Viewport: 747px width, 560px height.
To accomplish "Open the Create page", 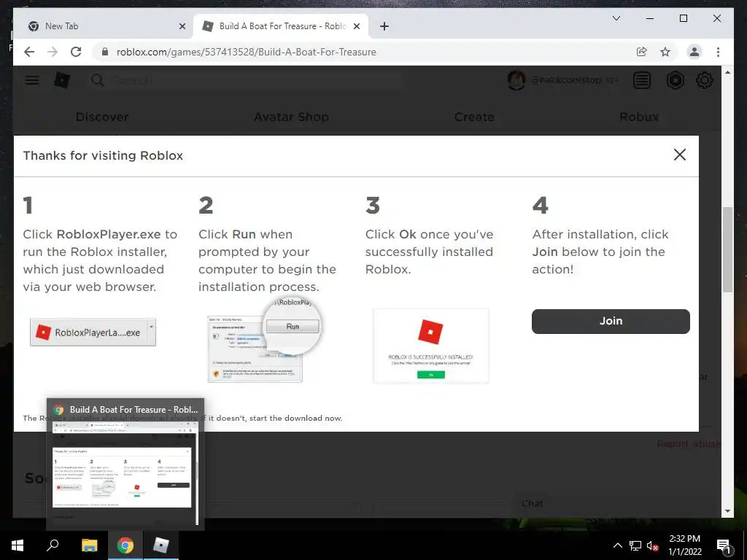I will click(x=474, y=117).
